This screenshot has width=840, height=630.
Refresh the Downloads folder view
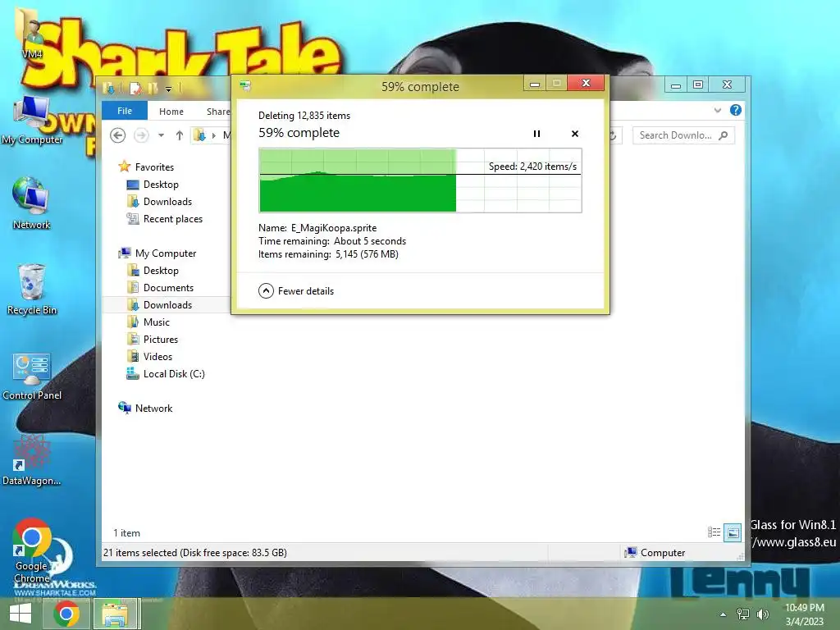(612, 135)
